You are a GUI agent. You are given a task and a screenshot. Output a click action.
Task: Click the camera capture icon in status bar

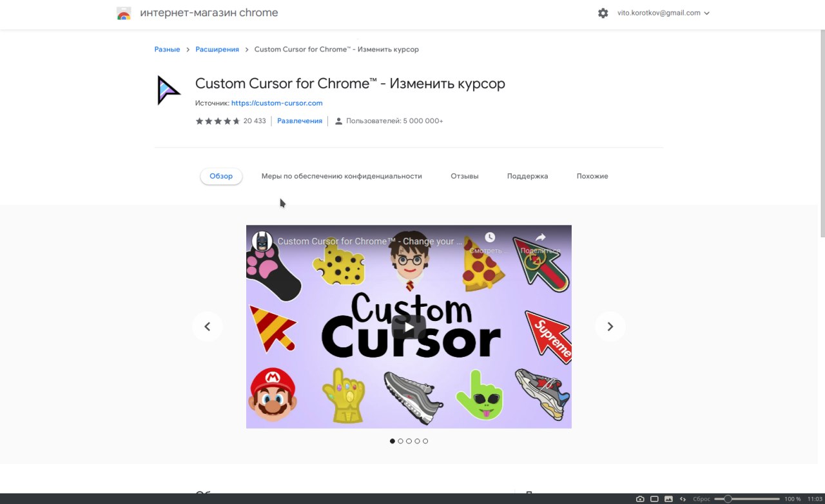(640, 499)
